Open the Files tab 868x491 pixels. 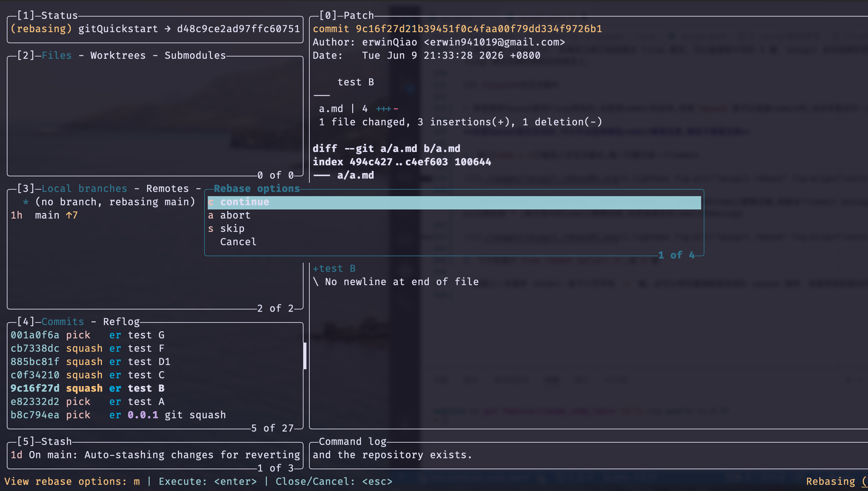[x=56, y=55]
